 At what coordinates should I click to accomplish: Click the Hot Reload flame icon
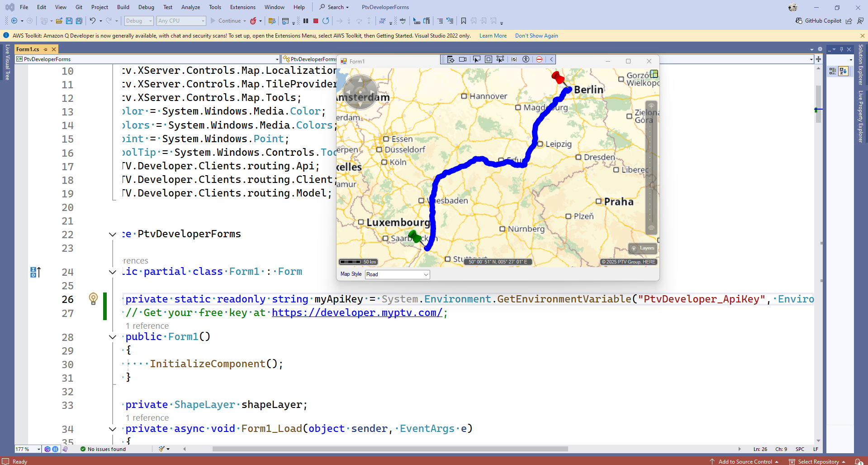click(253, 21)
